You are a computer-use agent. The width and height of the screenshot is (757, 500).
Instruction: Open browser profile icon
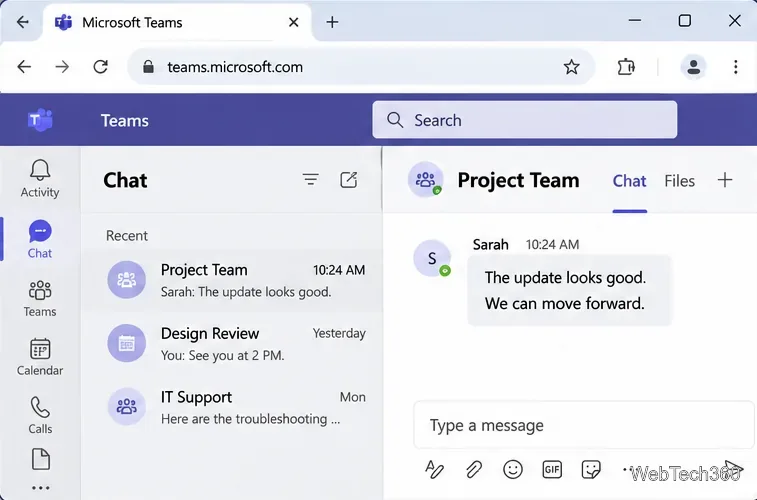[x=694, y=67]
